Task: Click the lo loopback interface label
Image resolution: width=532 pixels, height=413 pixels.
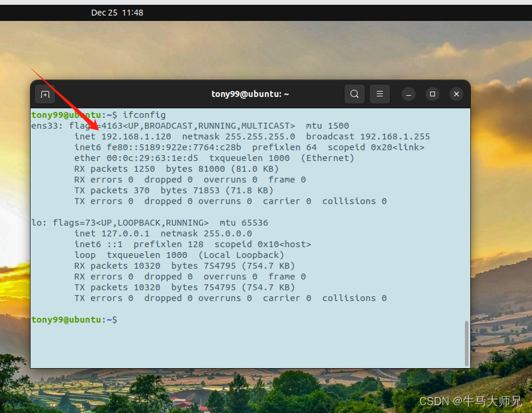Action: (x=37, y=222)
